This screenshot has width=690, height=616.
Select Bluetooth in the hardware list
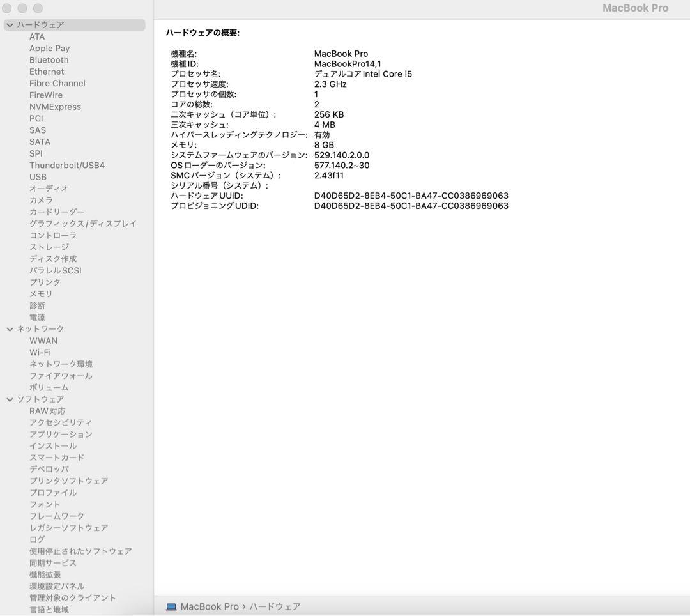[x=49, y=59]
